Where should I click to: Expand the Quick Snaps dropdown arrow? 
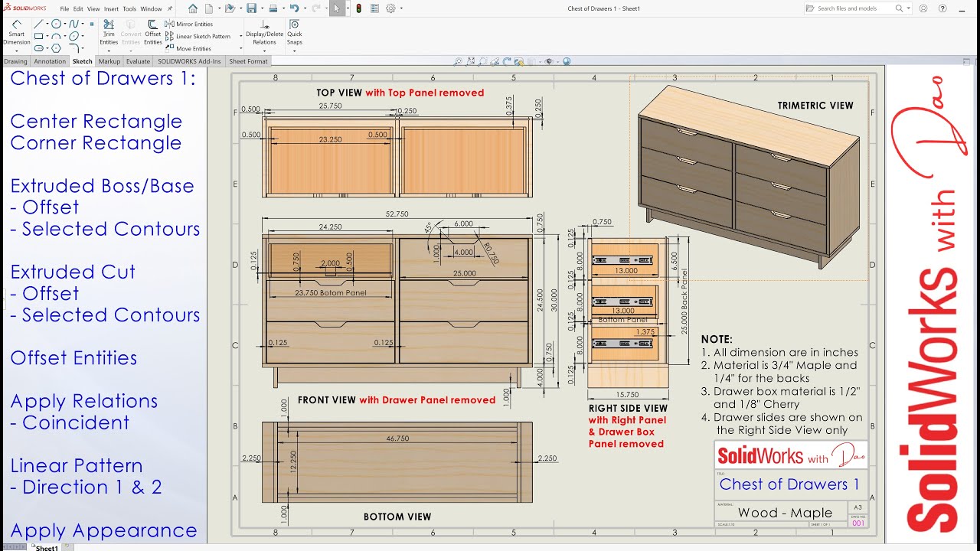294,51
